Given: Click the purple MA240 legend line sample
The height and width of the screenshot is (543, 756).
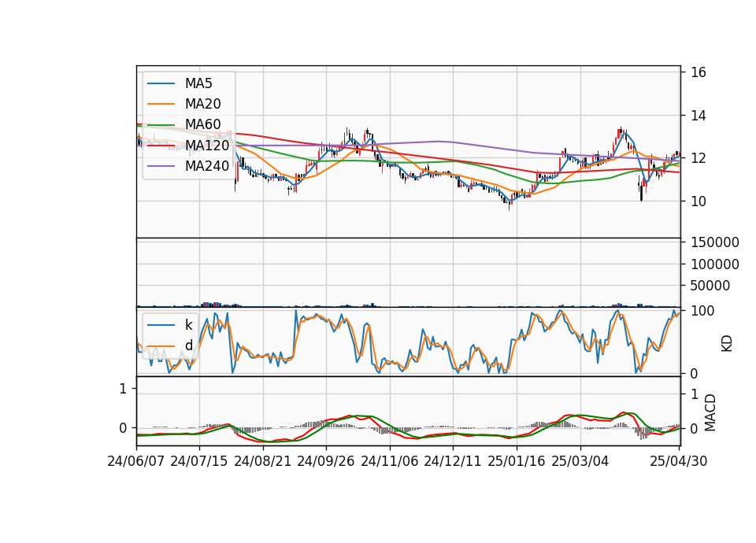Looking at the screenshot, I should 161,166.
